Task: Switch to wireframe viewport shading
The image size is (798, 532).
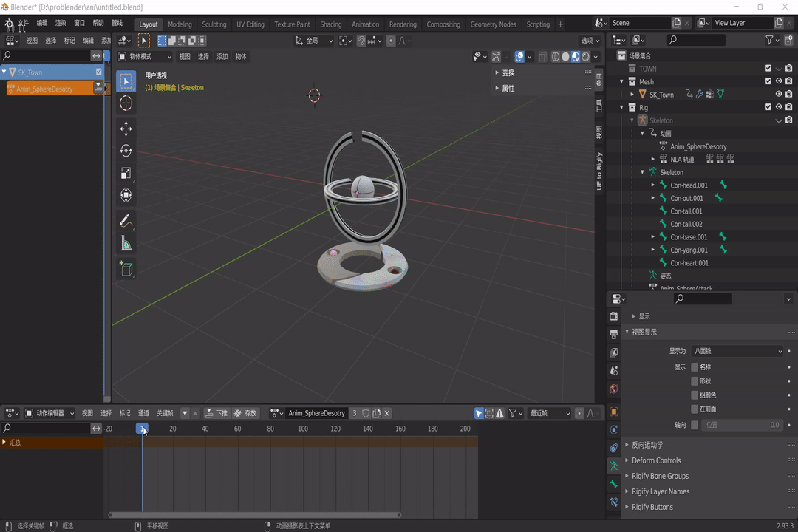Action: [x=555, y=56]
